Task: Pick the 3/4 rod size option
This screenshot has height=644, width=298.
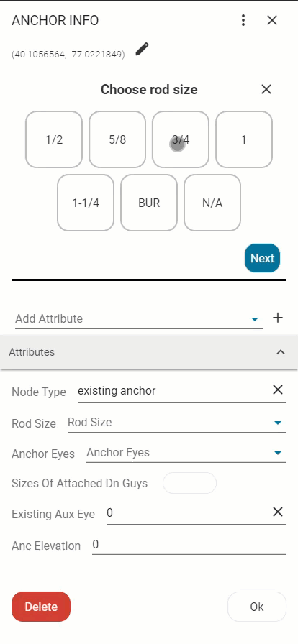Action: [x=181, y=139]
